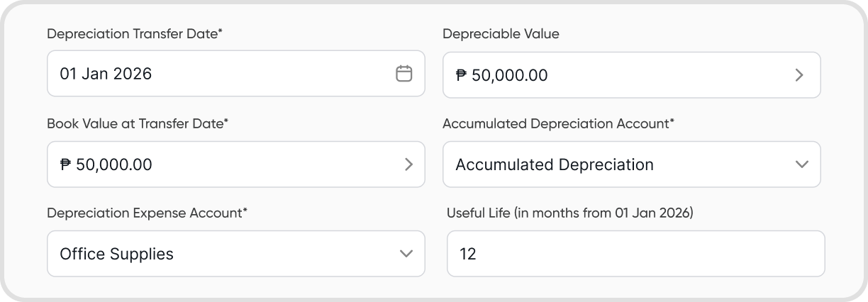Click the Depreciable Value label
868x302 pixels.
(x=501, y=33)
